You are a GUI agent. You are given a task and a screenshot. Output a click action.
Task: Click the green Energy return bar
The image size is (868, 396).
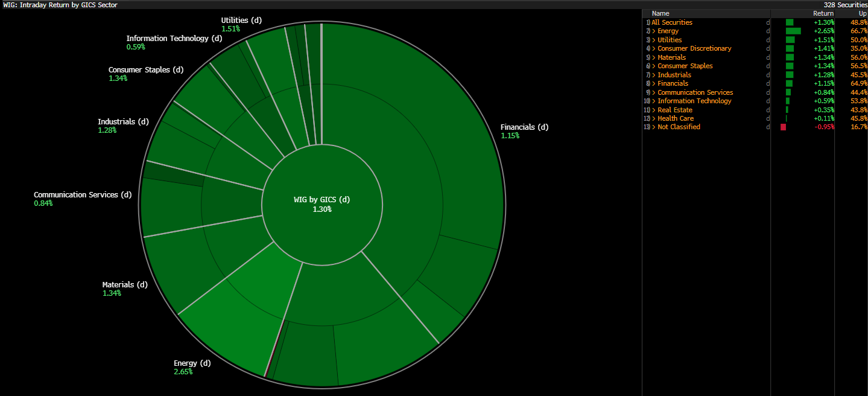pos(793,31)
